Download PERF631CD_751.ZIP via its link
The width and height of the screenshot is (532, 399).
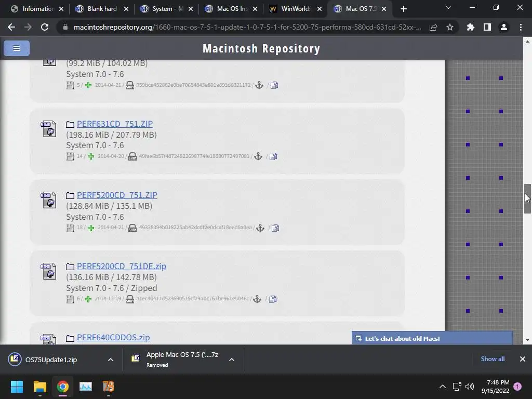[115, 124]
